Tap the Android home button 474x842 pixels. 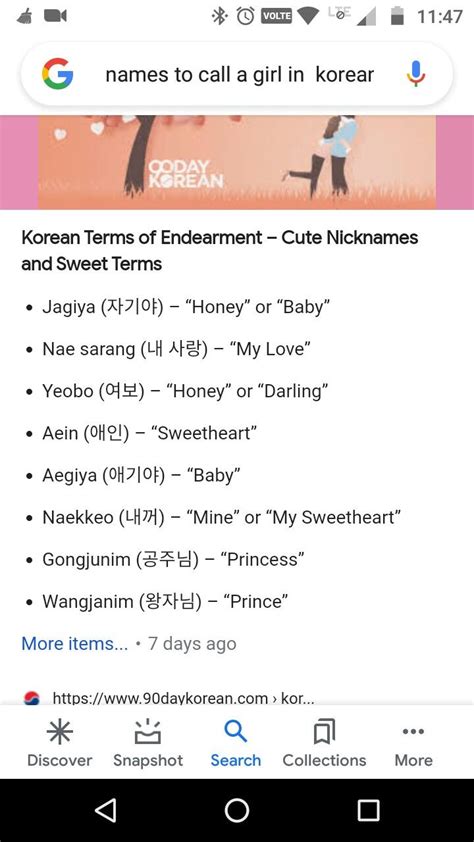pyautogui.click(x=237, y=810)
